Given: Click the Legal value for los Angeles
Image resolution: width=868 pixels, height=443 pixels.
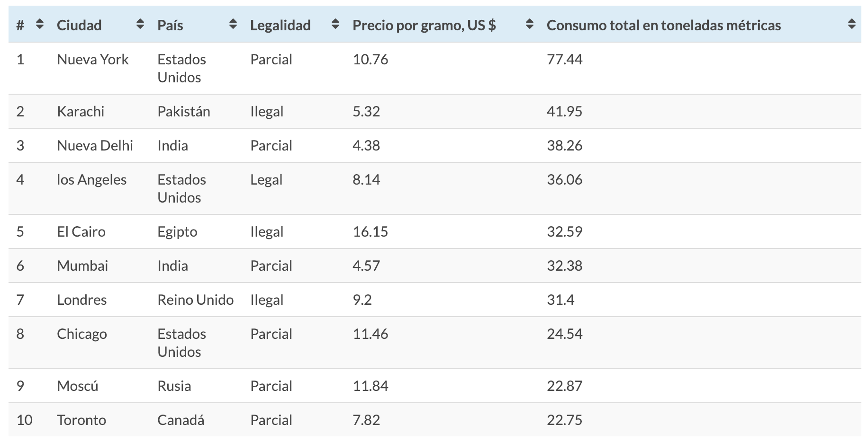Looking at the screenshot, I should [266, 180].
